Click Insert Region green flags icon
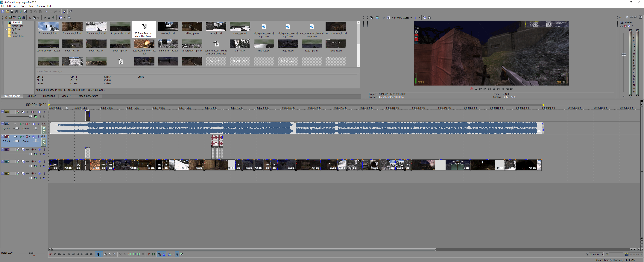Image resolution: width=644 pixels, height=262 pixels. point(154,254)
